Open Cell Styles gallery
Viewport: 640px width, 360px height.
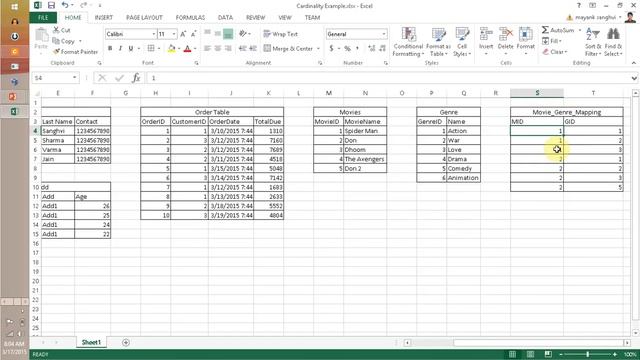[x=462, y=42]
